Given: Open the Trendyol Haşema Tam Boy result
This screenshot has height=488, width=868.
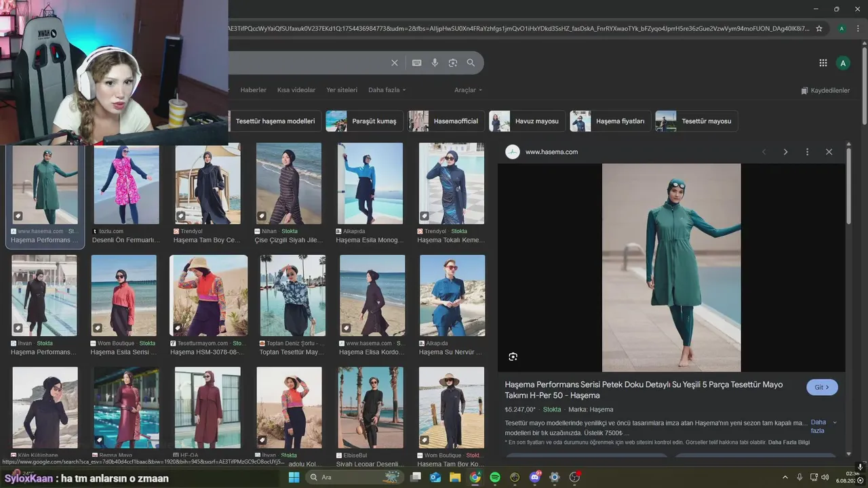Looking at the screenshot, I should 208,193.
